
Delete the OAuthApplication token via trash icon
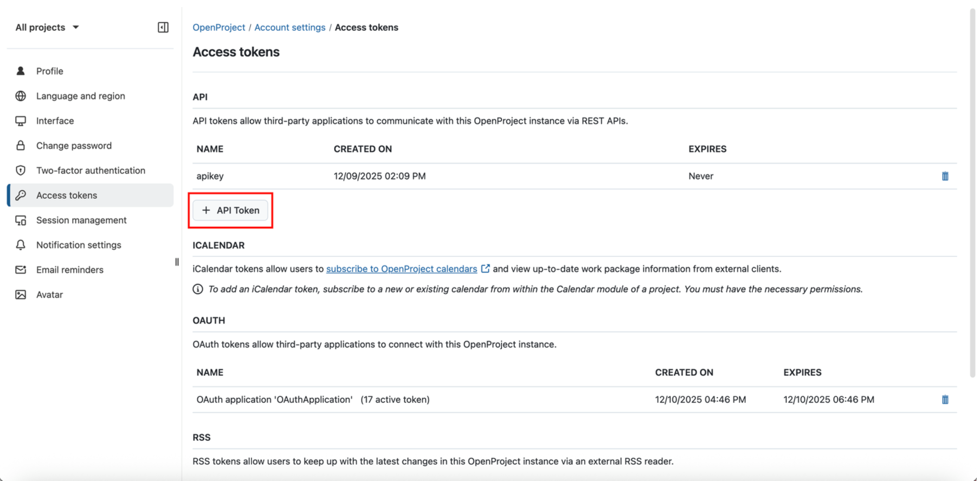click(945, 400)
